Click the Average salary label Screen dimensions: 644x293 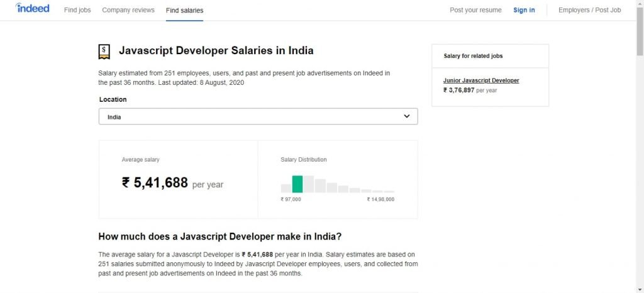pyautogui.click(x=140, y=160)
